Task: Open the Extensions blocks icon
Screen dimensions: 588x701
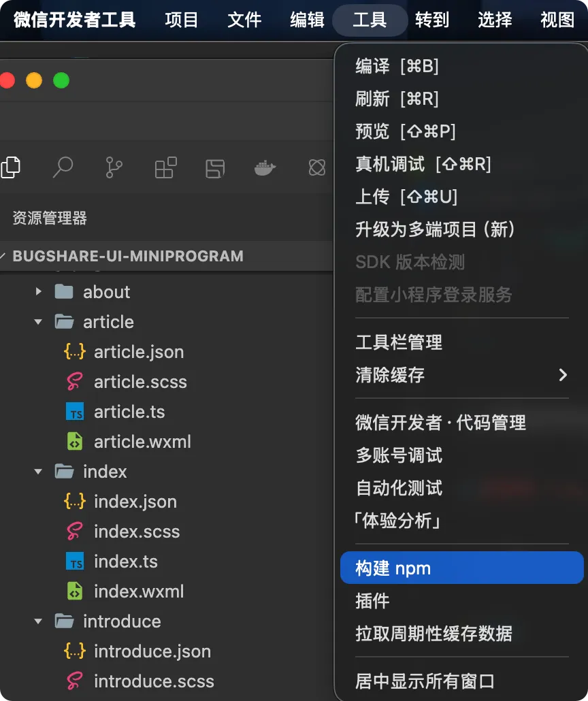Action: tap(165, 167)
